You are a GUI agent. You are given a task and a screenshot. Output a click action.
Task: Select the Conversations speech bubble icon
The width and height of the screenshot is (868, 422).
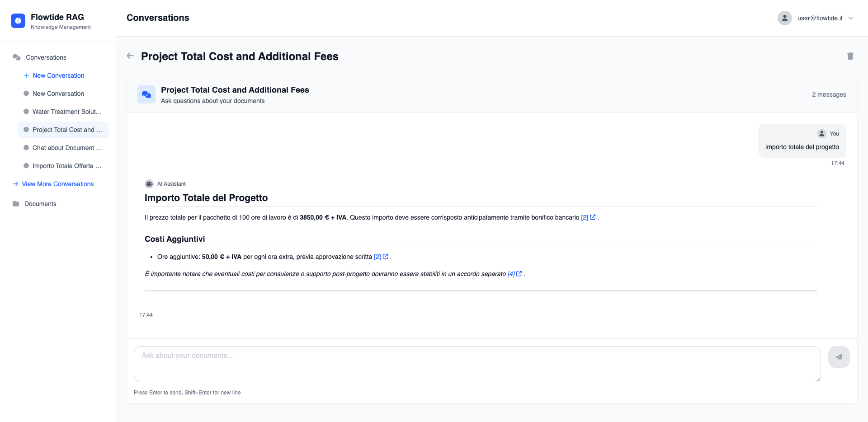click(16, 57)
